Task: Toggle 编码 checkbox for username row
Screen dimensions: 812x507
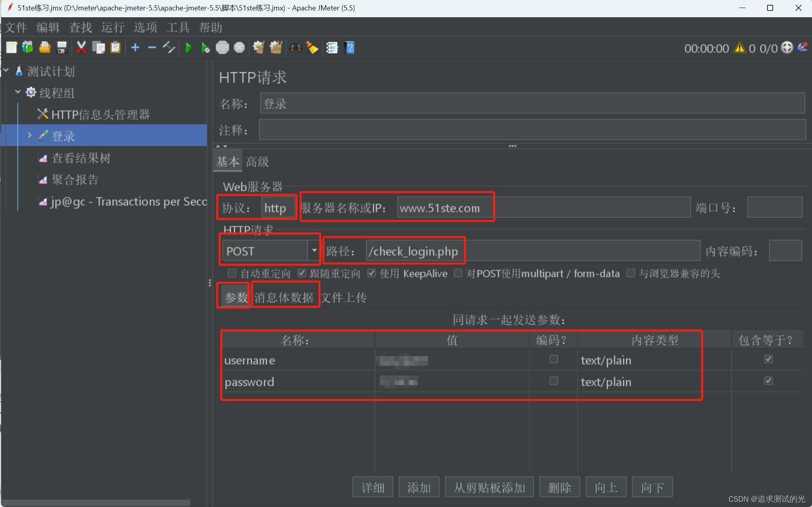Action: point(553,359)
